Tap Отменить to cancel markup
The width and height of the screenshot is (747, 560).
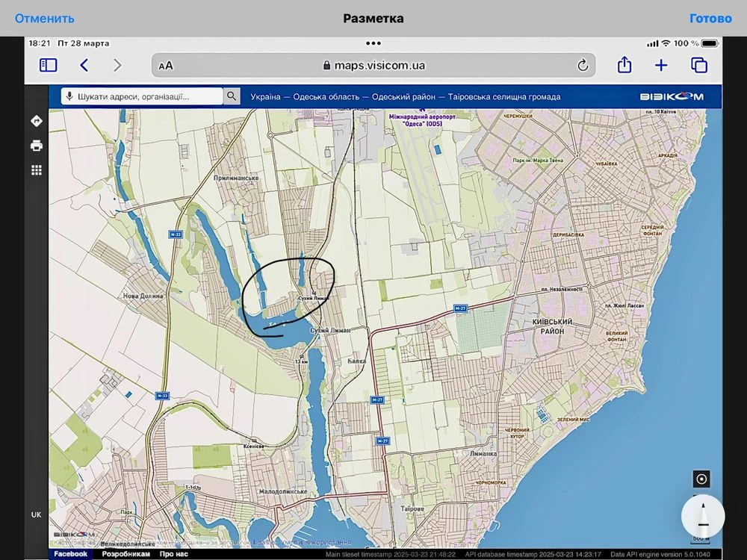pos(44,19)
